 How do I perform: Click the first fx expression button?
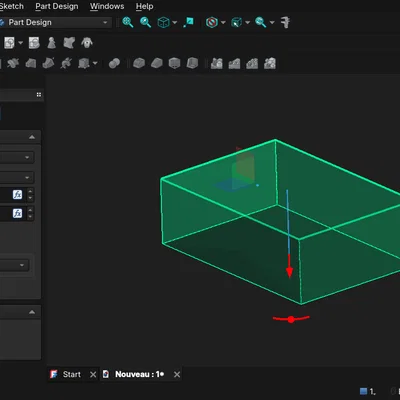[17, 194]
